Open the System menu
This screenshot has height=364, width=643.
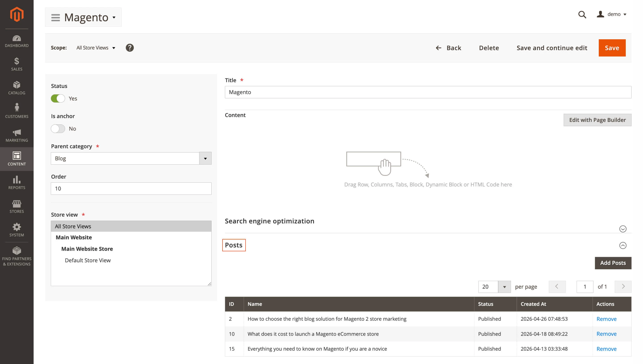(x=17, y=230)
